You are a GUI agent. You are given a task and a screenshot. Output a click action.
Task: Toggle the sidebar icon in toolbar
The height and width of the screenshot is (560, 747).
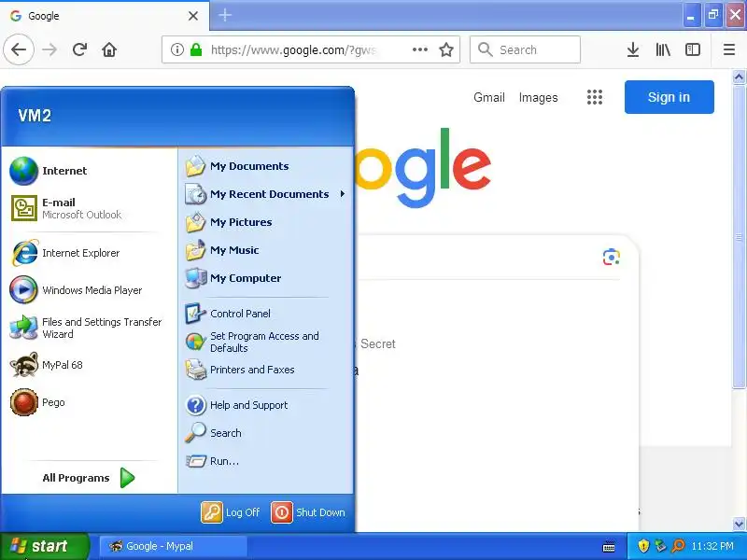coord(692,49)
